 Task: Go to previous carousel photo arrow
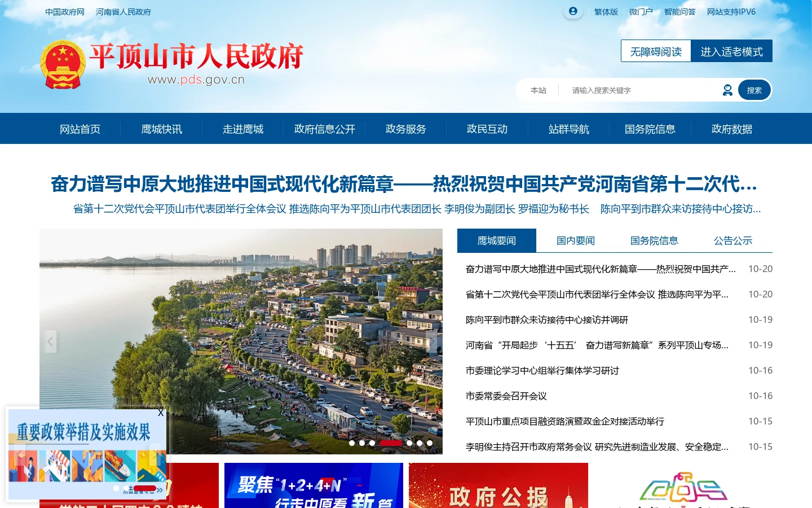[x=50, y=341]
